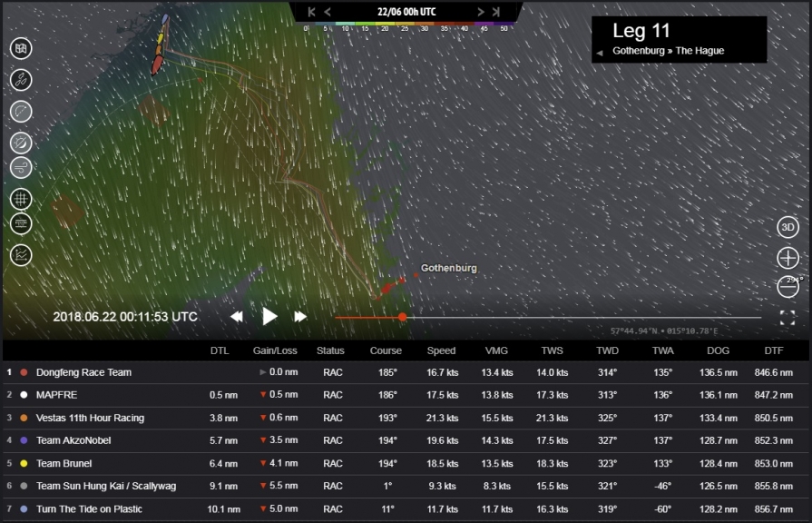The image size is (812, 523).
Task: Open the line graph statistics icon
Action: coord(21,255)
